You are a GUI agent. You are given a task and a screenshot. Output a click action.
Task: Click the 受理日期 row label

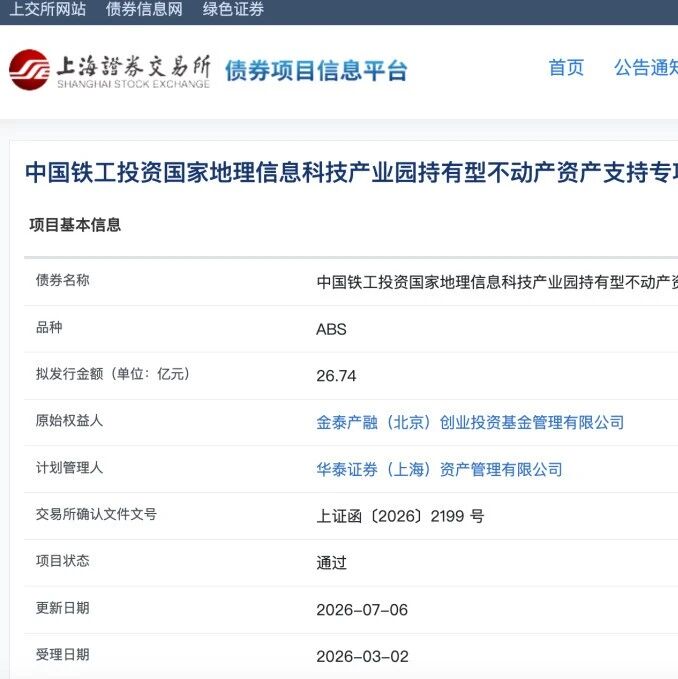coord(63,654)
